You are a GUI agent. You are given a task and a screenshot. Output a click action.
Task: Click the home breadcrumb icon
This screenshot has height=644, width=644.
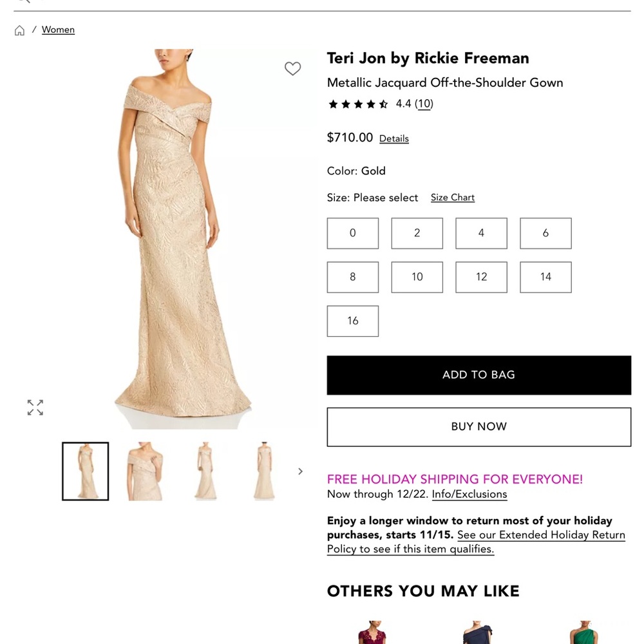click(19, 30)
